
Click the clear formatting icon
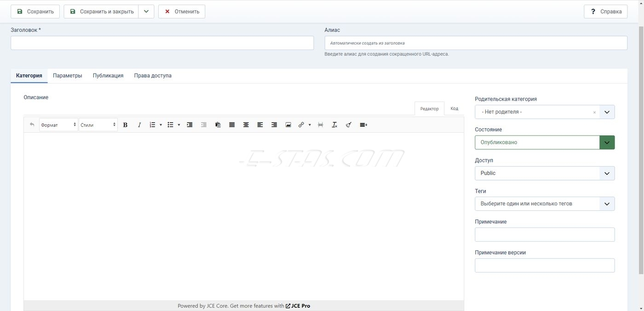point(334,124)
